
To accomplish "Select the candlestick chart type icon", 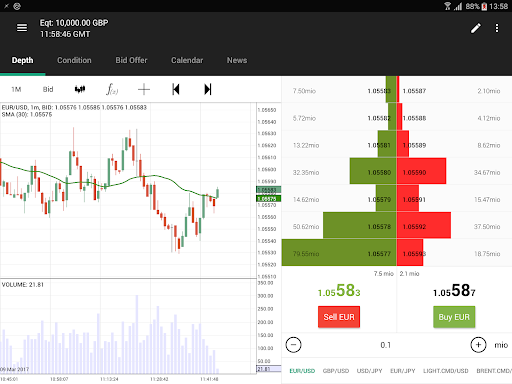I will 80,89.
